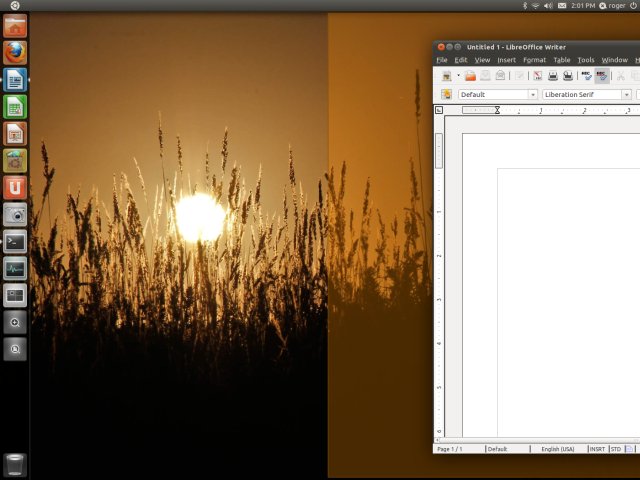
Task: Click the New document icon in Writer
Action: (x=446, y=76)
